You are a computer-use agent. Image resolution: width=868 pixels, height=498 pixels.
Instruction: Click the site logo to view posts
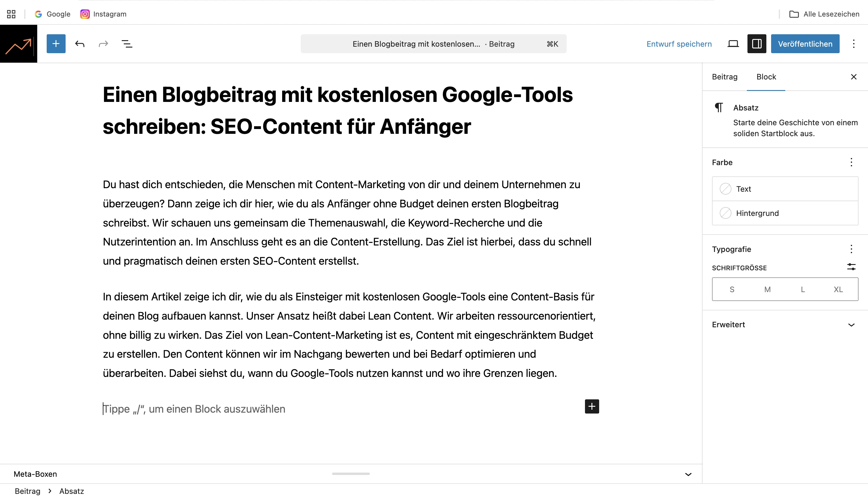tap(19, 44)
